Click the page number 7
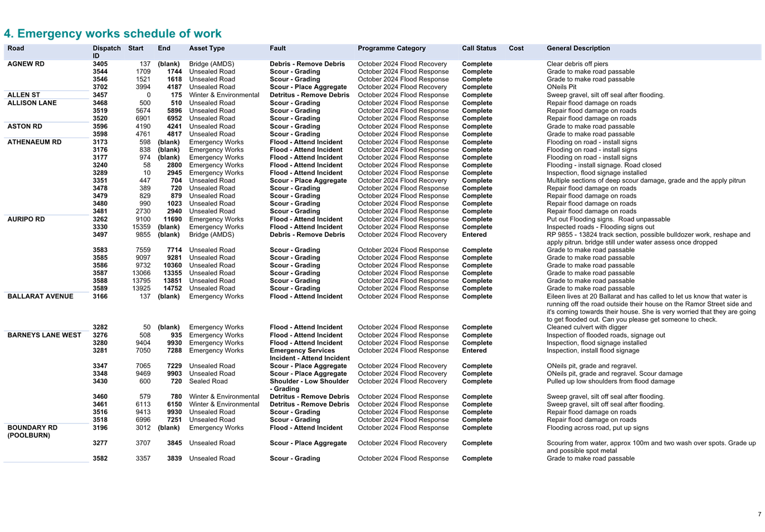The image size is (765, 532). tap(759, 513)
